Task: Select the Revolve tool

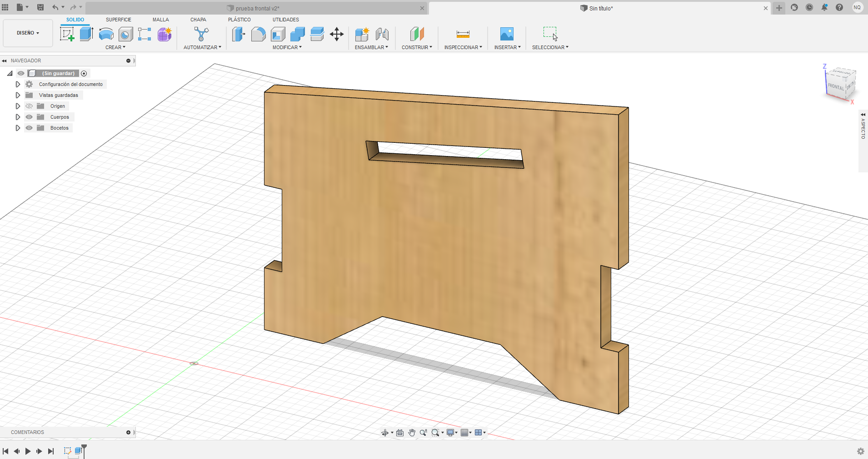Action: [x=106, y=34]
